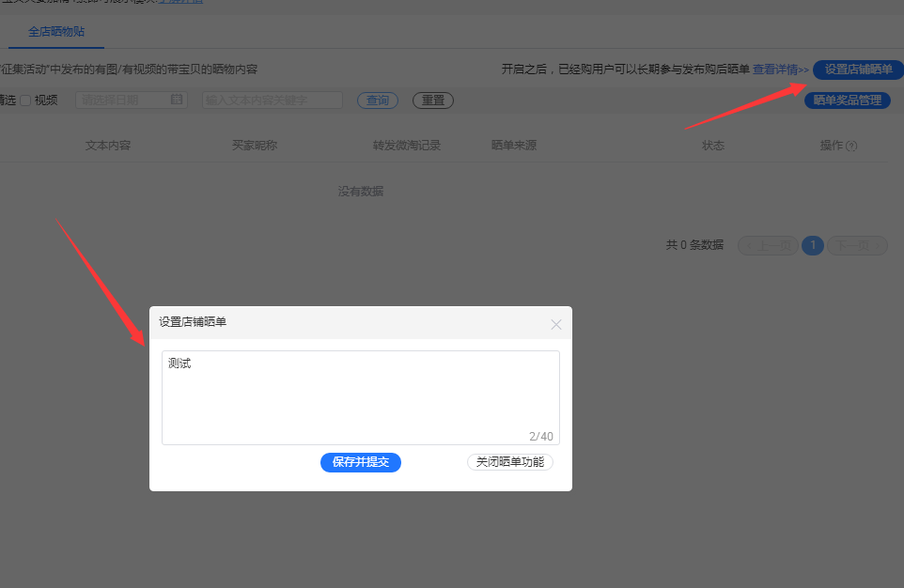Close the 设置店铺晒单 dialog with X

(556, 324)
